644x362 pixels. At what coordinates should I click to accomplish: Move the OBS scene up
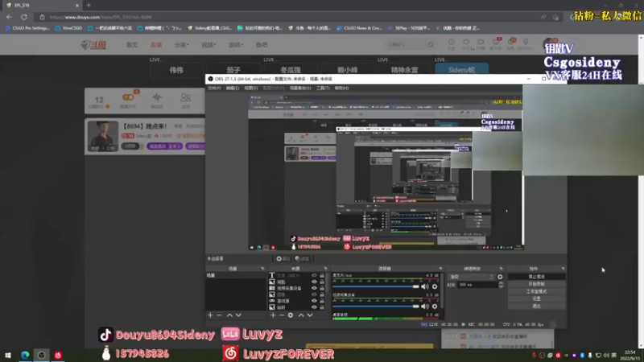229,315
